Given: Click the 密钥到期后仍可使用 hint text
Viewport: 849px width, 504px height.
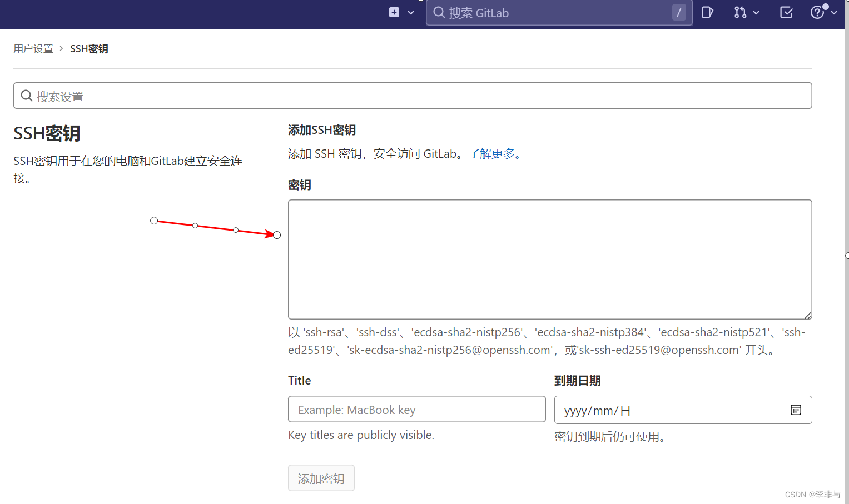Looking at the screenshot, I should coord(610,437).
